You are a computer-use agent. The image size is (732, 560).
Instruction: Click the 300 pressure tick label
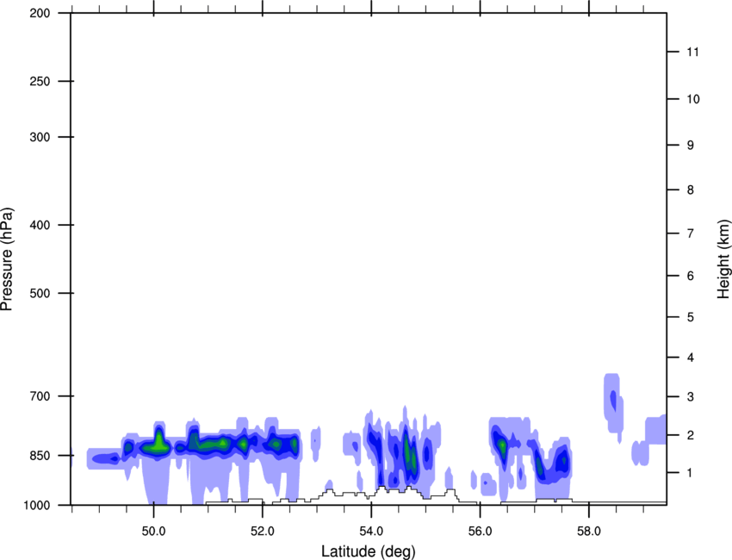(x=40, y=137)
